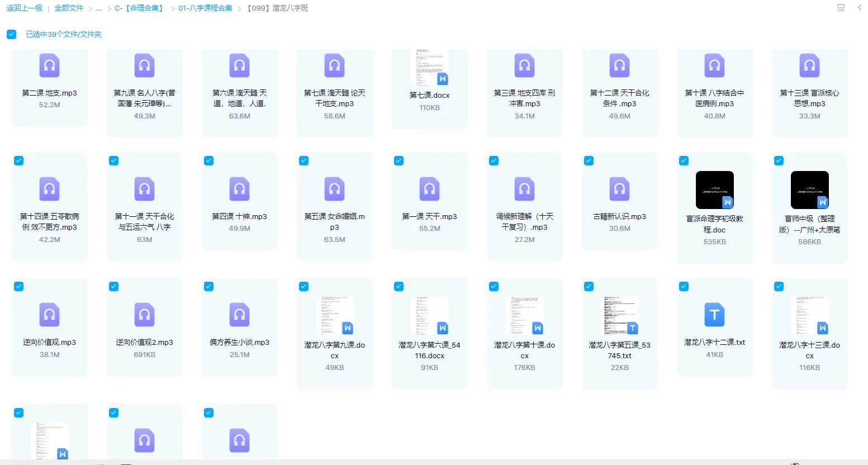Open the audio icon for 第二课 地支.mp3
Image resolution: width=868 pixels, height=465 pixels.
click(49, 65)
